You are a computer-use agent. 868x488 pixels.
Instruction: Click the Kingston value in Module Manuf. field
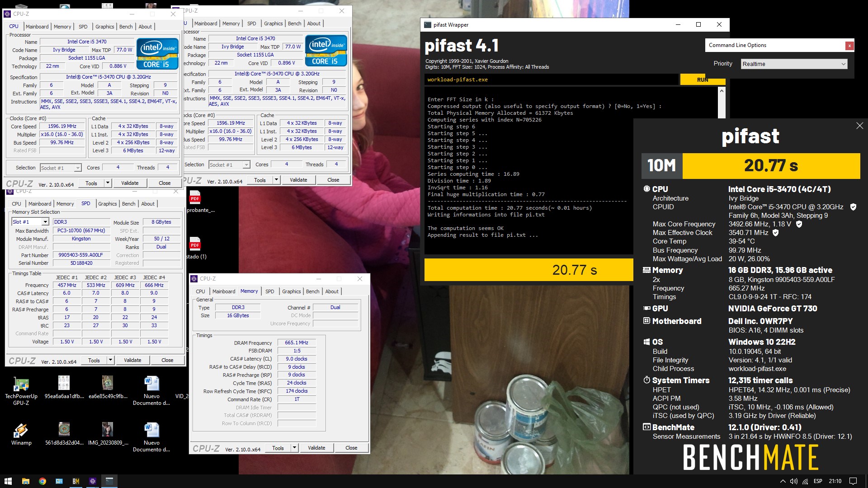(x=81, y=239)
